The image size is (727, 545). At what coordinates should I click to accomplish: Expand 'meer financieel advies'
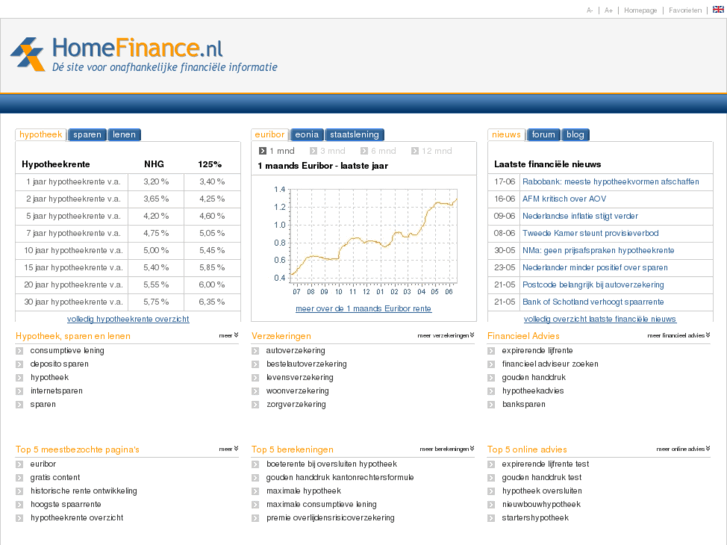[679, 335]
